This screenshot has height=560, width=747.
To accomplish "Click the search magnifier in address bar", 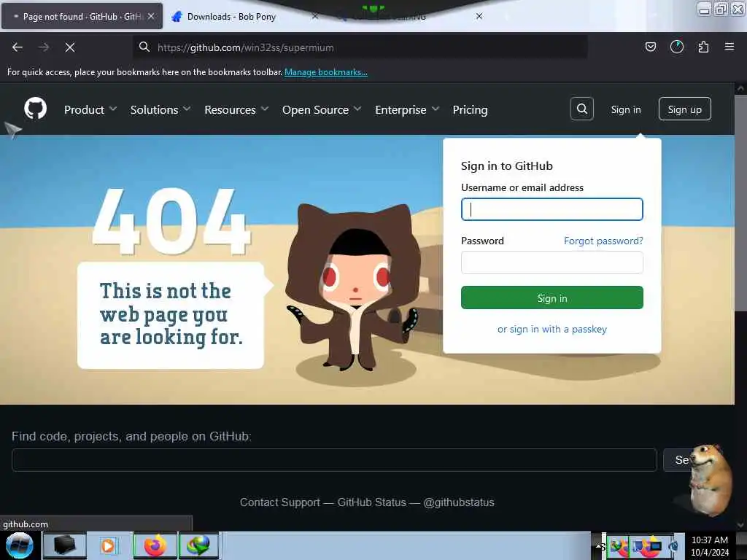I will tap(144, 47).
